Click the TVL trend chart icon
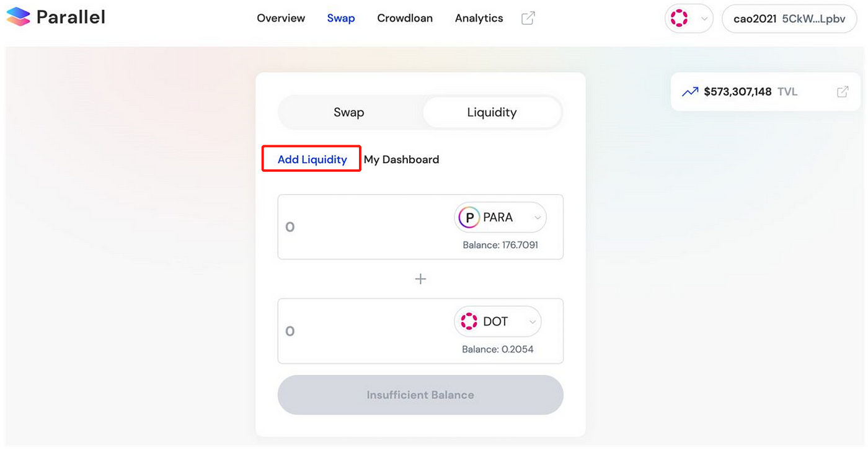 tap(690, 92)
